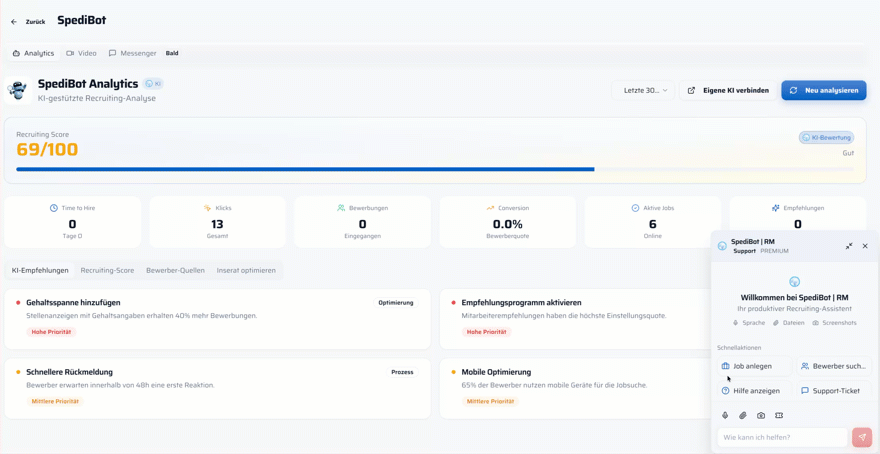Click the Conversion trend icon
This screenshot has height=454, width=880.
[x=490, y=208]
